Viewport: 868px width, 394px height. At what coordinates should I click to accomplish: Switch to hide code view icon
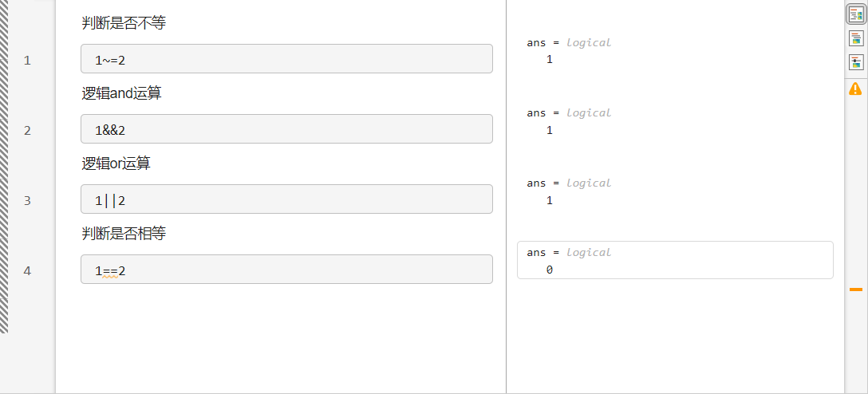855,61
